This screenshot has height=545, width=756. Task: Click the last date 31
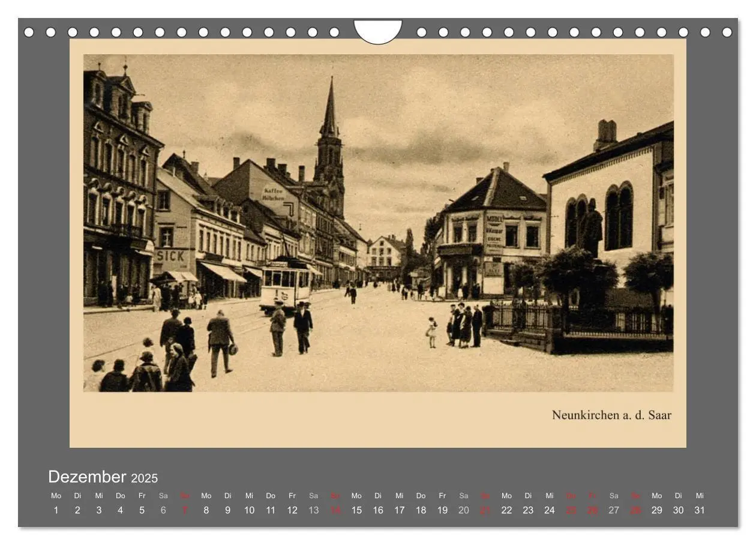pos(700,510)
